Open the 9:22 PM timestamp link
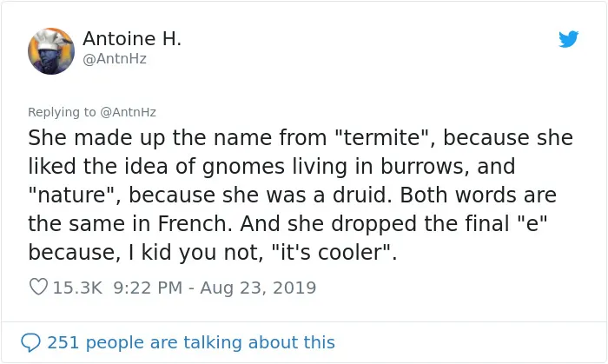Viewport: 608px width, 364px height. (148, 288)
